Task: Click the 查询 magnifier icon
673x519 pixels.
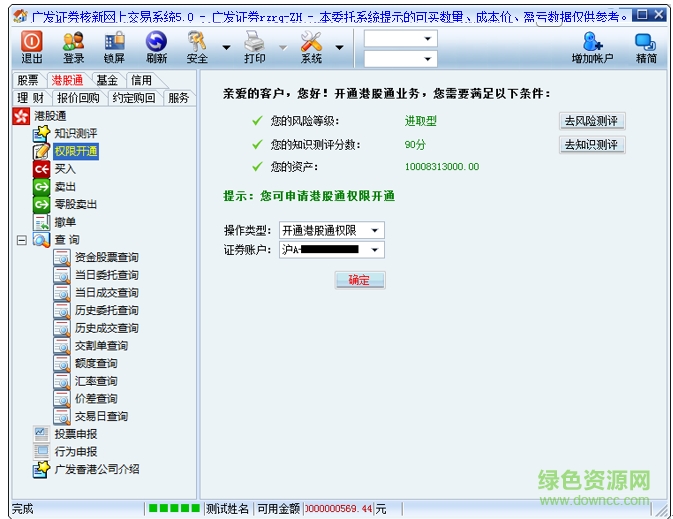Action: 41,240
